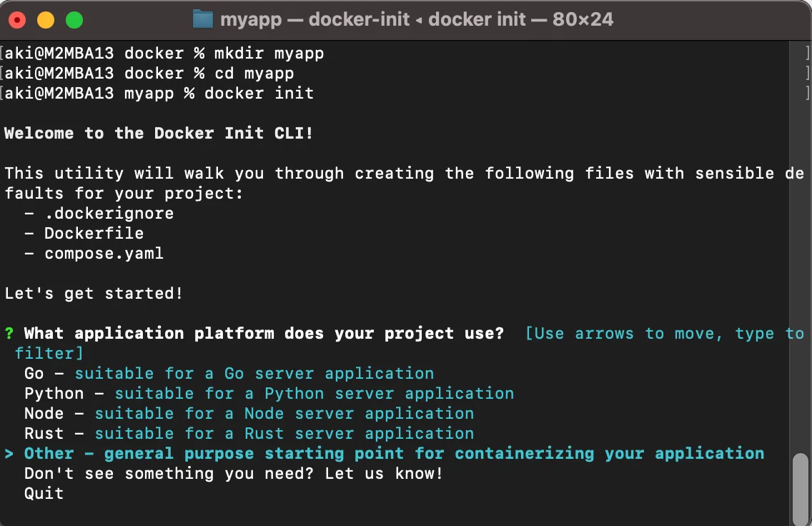
Task: Click the myapp folder icon in title bar
Action: (202, 19)
